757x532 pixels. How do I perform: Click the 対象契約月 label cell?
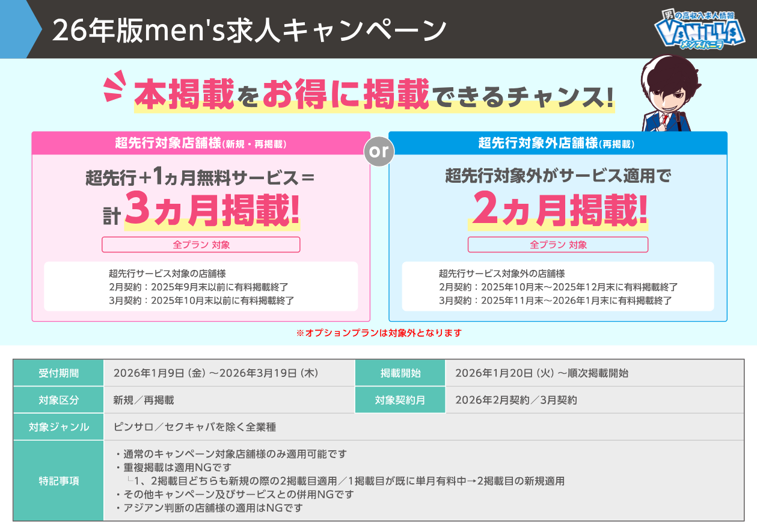click(x=400, y=400)
